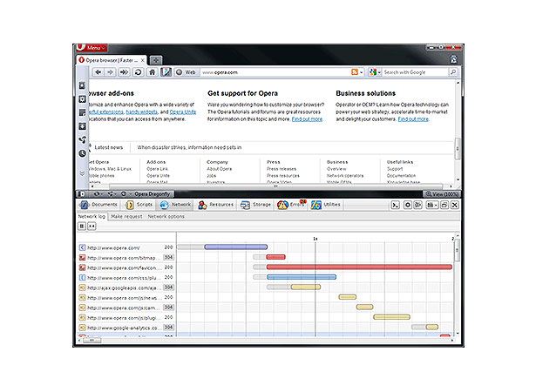This screenshot has height=392, width=536.
Task: Detach Dragonfly into separate window
Action: tap(444, 205)
